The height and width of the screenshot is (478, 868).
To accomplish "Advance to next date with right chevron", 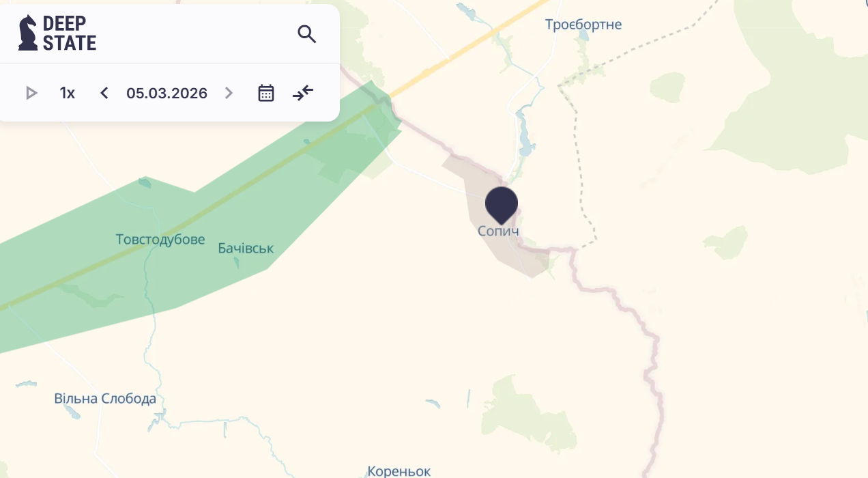I will [229, 93].
